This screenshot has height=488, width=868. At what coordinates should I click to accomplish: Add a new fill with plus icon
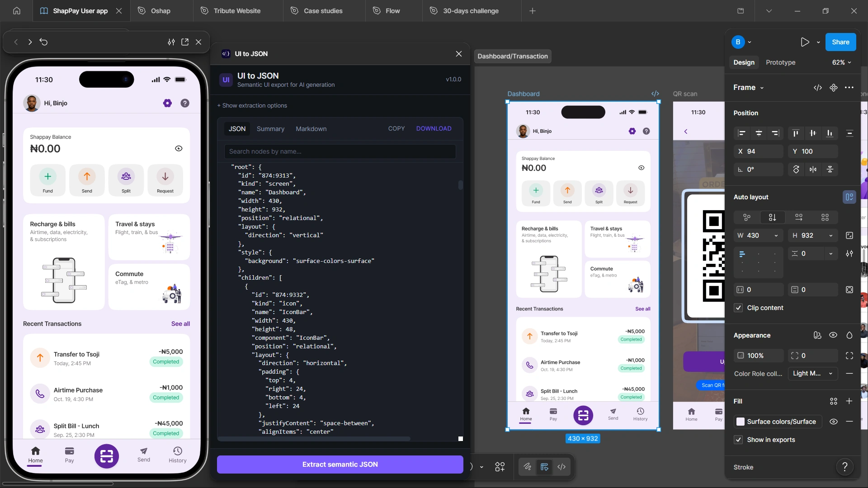849,401
